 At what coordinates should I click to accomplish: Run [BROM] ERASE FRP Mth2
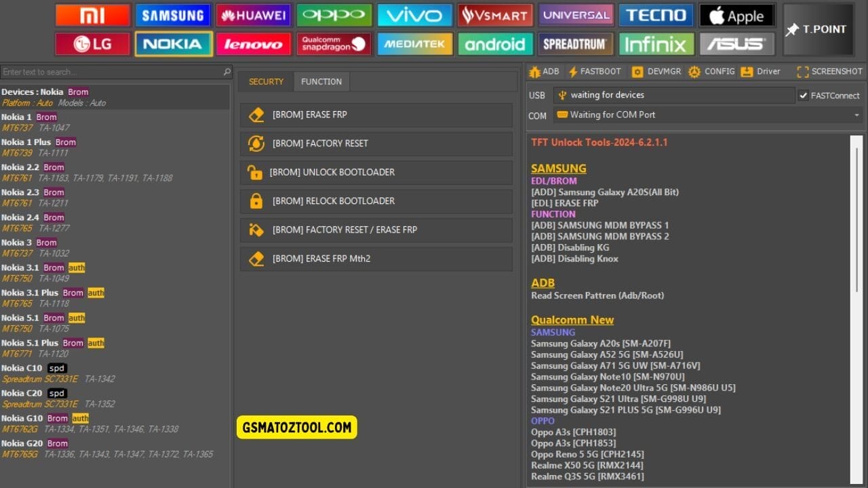tap(376, 259)
